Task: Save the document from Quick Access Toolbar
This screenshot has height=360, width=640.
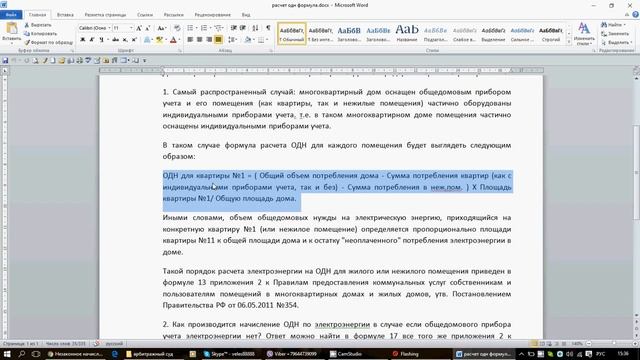Action: 5,60
